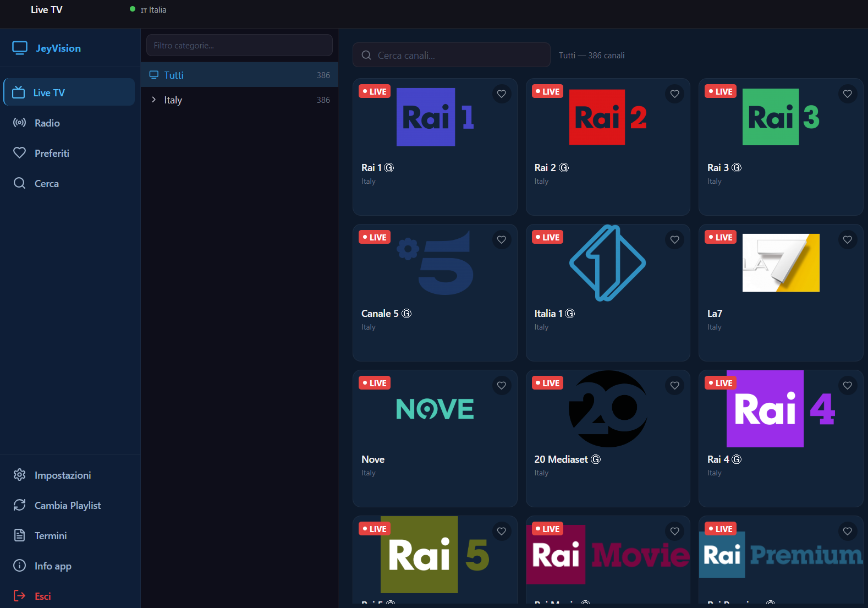Play La7 via its logo
The width and height of the screenshot is (868, 608).
click(781, 263)
